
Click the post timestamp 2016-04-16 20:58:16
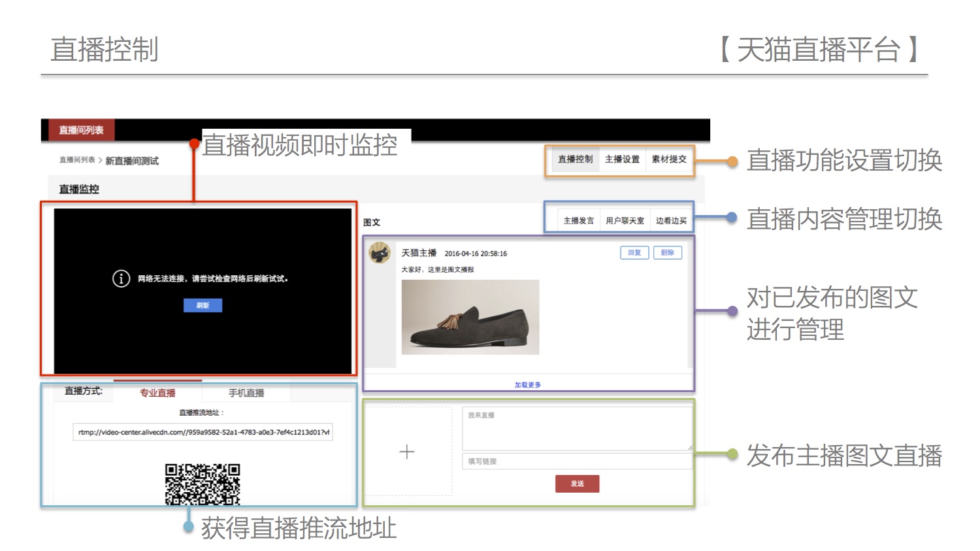(x=476, y=254)
